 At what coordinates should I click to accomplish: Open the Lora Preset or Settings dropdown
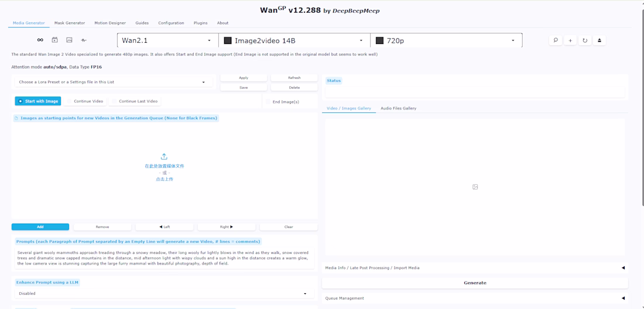click(x=114, y=82)
